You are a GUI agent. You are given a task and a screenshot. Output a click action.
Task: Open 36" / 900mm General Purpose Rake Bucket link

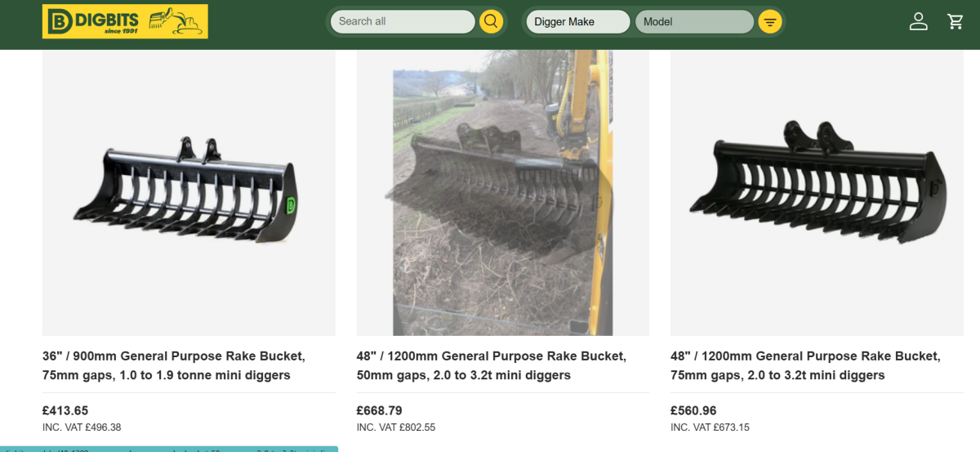click(174, 366)
